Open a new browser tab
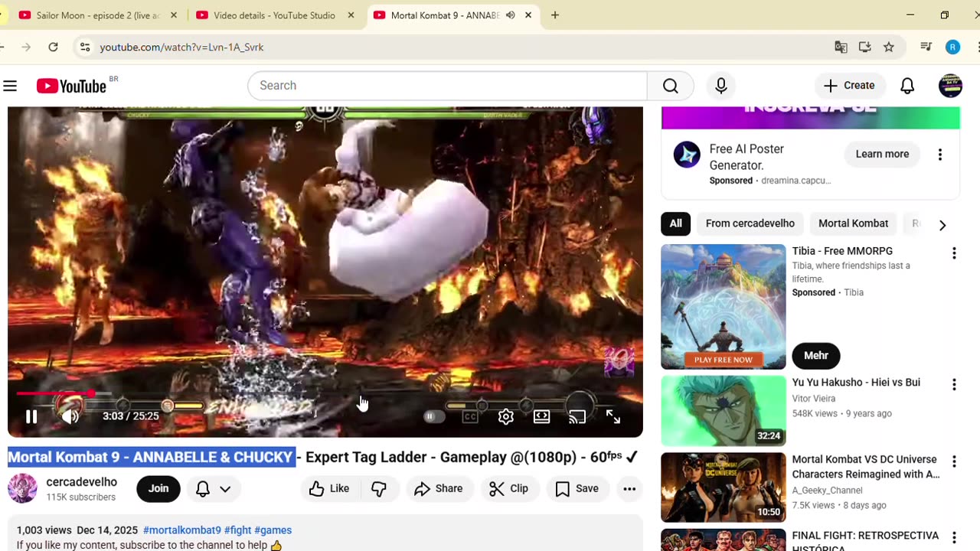 (555, 15)
